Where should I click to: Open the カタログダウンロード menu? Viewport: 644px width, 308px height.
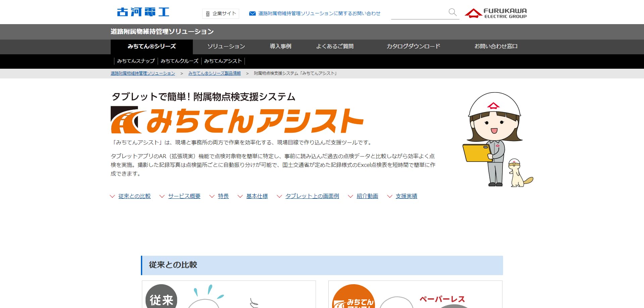[413, 47]
